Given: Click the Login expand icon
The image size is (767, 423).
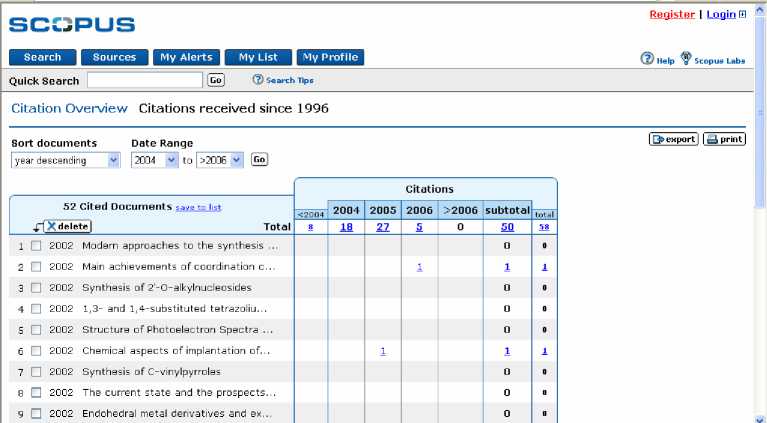Looking at the screenshot, I should coord(742,15).
